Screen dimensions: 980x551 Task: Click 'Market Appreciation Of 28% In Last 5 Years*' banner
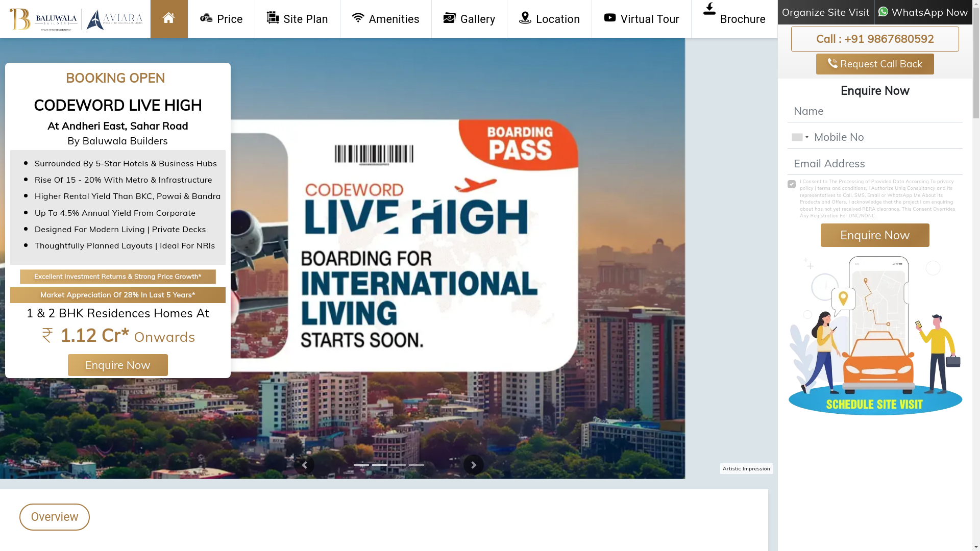click(x=118, y=295)
